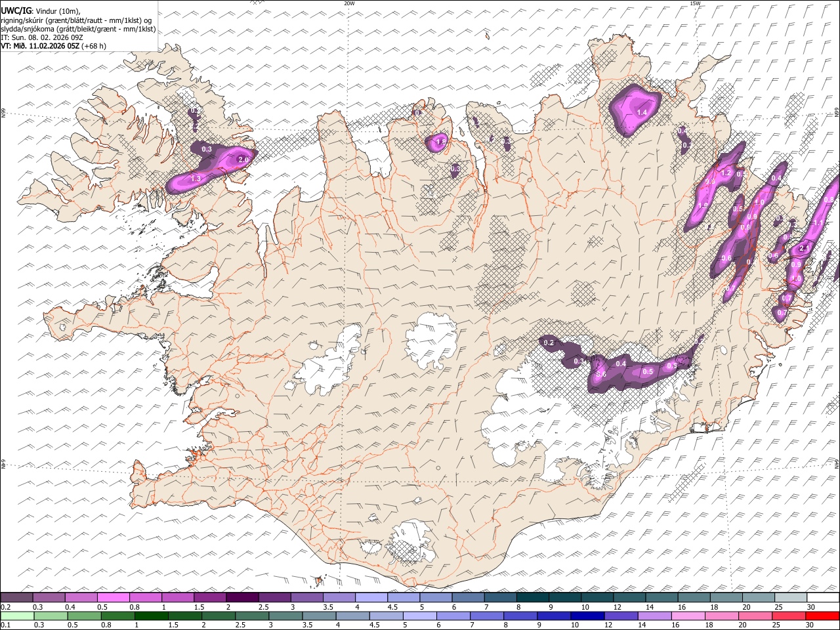The height and width of the screenshot is (630, 840).
Task: Click the 'Vindur (10m)' header text
Action: tap(58, 11)
